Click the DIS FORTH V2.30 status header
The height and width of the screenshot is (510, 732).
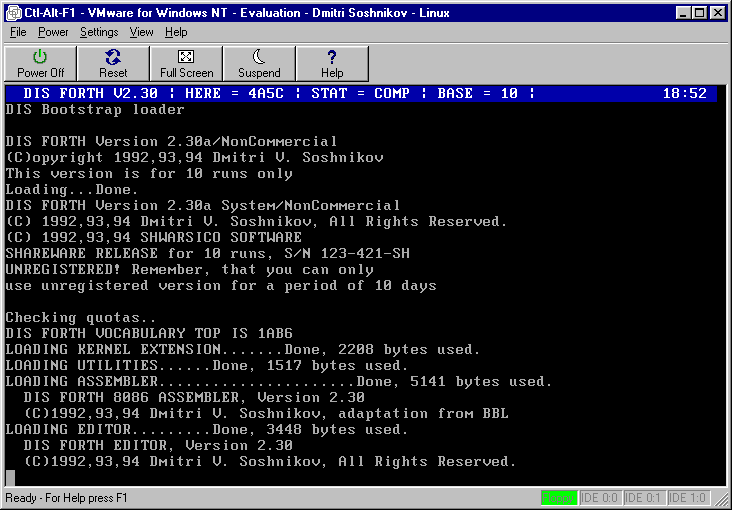(x=91, y=93)
